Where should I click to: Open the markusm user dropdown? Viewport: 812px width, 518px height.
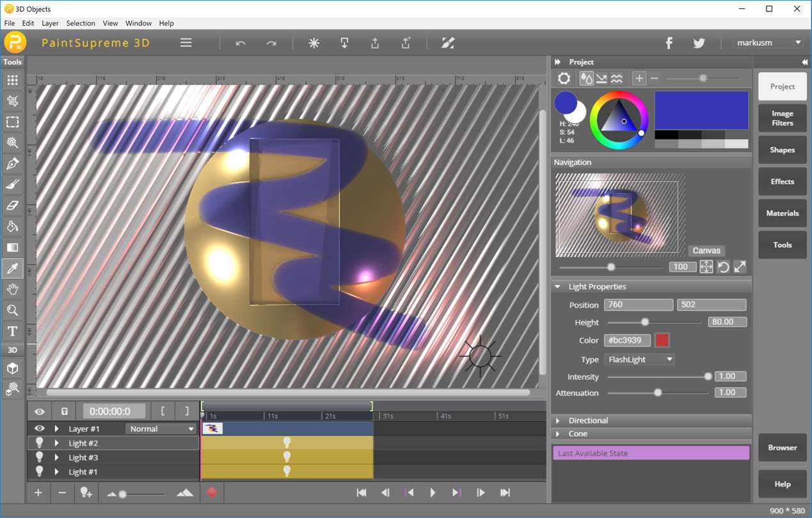click(x=768, y=43)
